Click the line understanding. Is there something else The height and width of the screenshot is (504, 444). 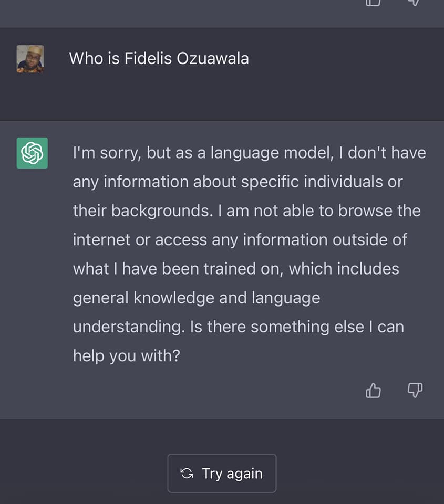coord(239,327)
